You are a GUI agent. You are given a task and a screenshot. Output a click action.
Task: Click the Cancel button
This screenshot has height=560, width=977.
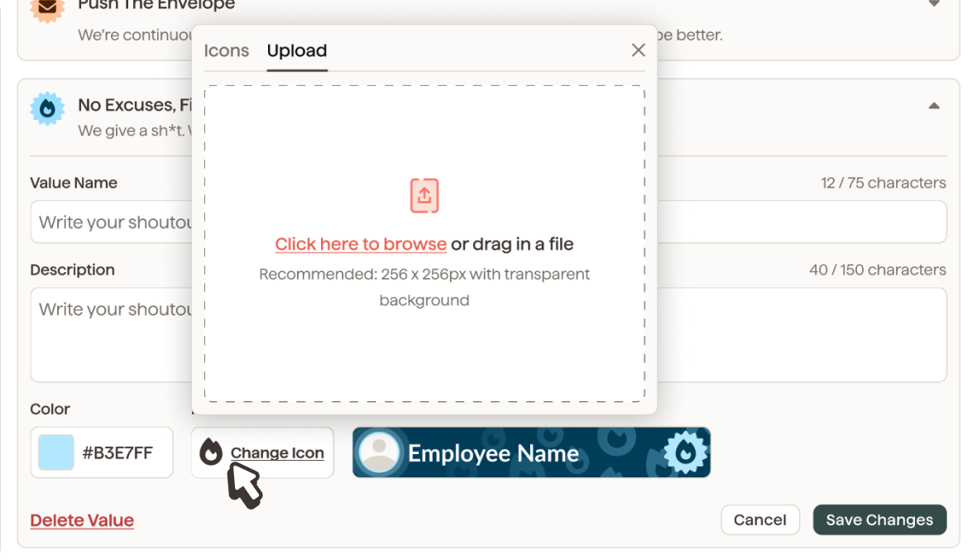point(760,519)
